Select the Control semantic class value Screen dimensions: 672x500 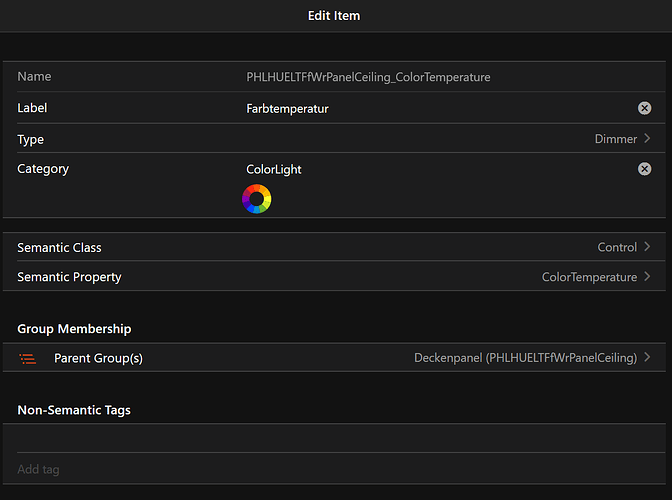point(617,247)
